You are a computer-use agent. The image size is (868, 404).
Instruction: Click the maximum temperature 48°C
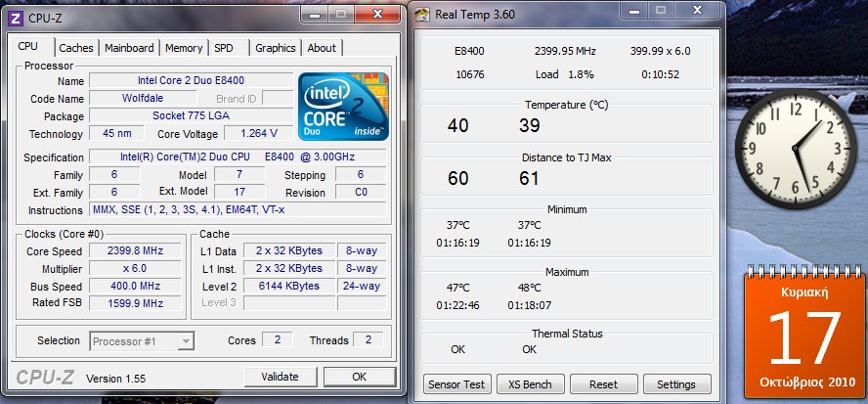(x=530, y=289)
